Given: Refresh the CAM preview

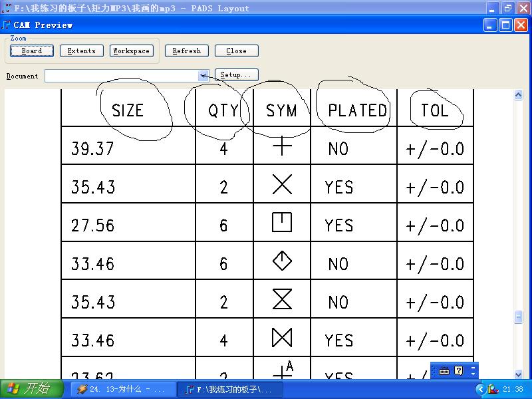Looking at the screenshot, I should pyautogui.click(x=187, y=51).
